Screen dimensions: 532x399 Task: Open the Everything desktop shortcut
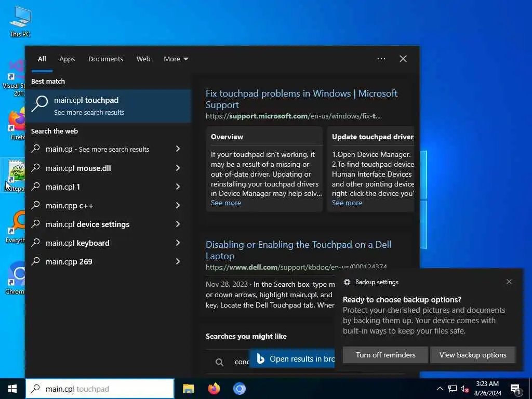coord(16,227)
